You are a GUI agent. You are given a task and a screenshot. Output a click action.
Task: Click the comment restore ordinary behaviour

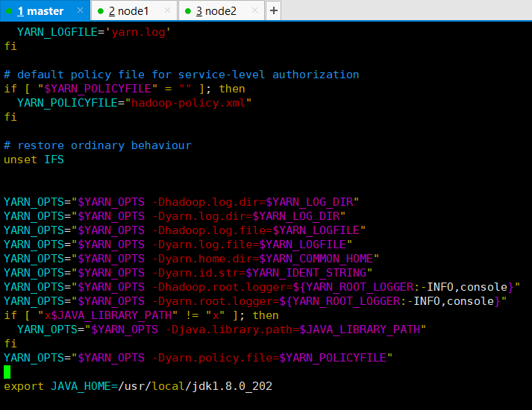coord(98,145)
